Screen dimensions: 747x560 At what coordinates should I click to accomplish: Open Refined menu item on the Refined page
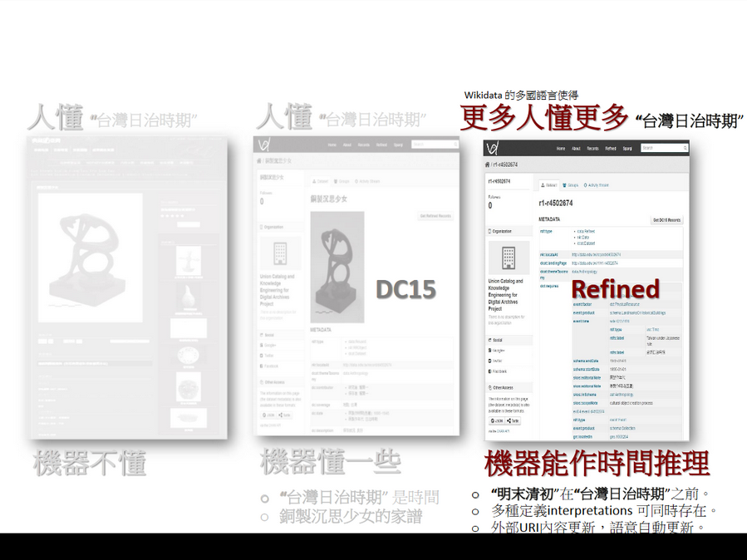tap(611, 149)
